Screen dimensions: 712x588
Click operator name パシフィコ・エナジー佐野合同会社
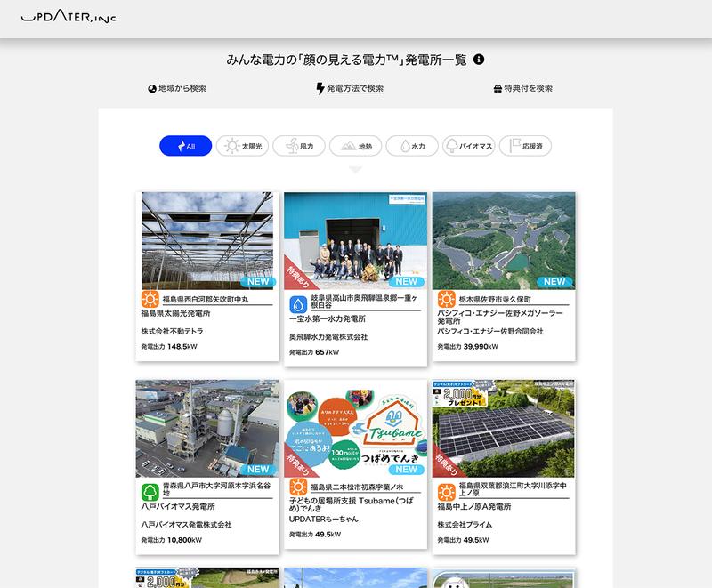tap(490, 331)
